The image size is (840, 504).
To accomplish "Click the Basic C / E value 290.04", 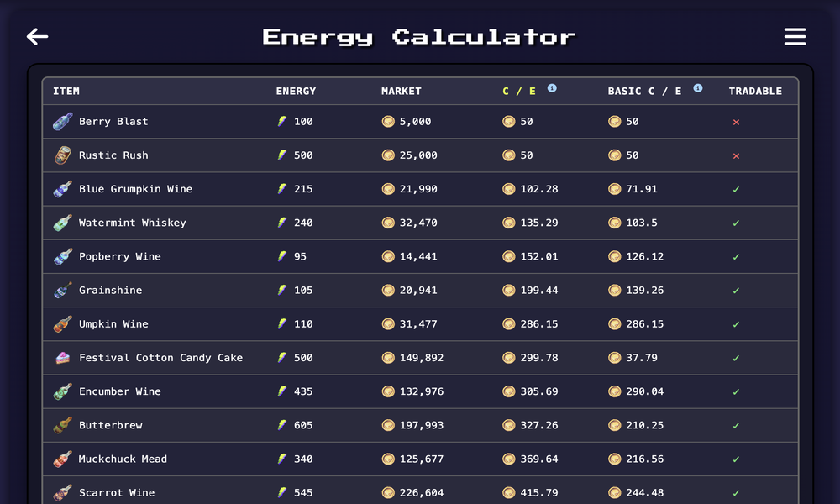I will (x=644, y=391).
